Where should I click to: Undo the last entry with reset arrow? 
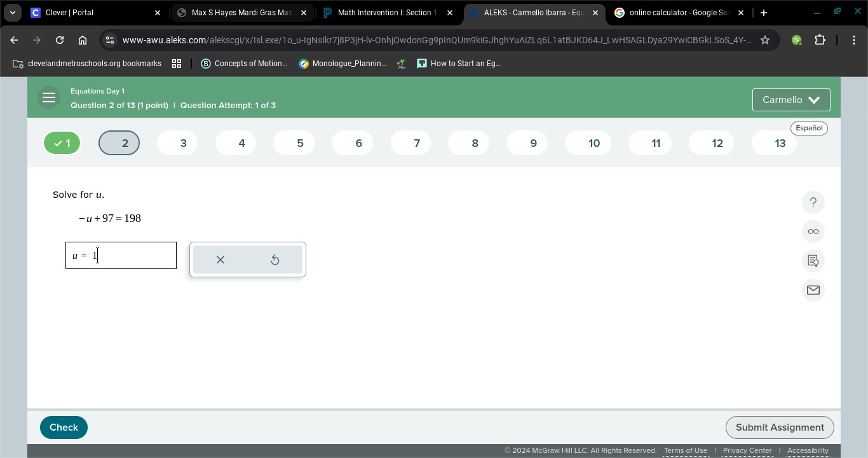[275, 260]
